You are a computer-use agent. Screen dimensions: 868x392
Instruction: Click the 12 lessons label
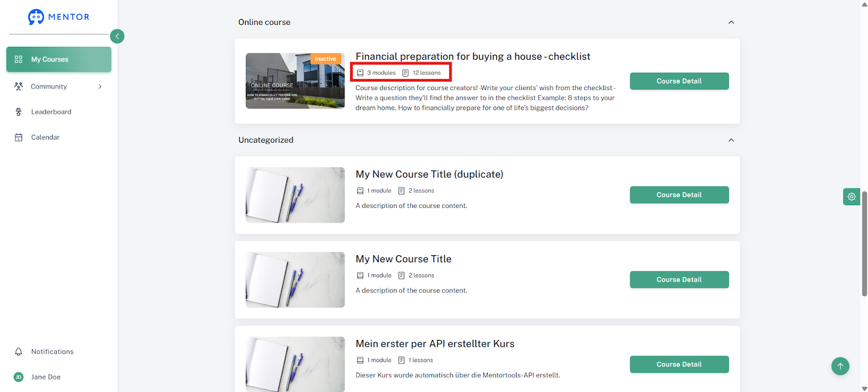[426, 73]
